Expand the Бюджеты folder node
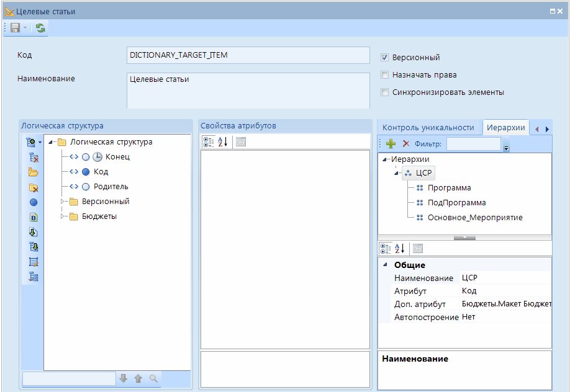 63,216
